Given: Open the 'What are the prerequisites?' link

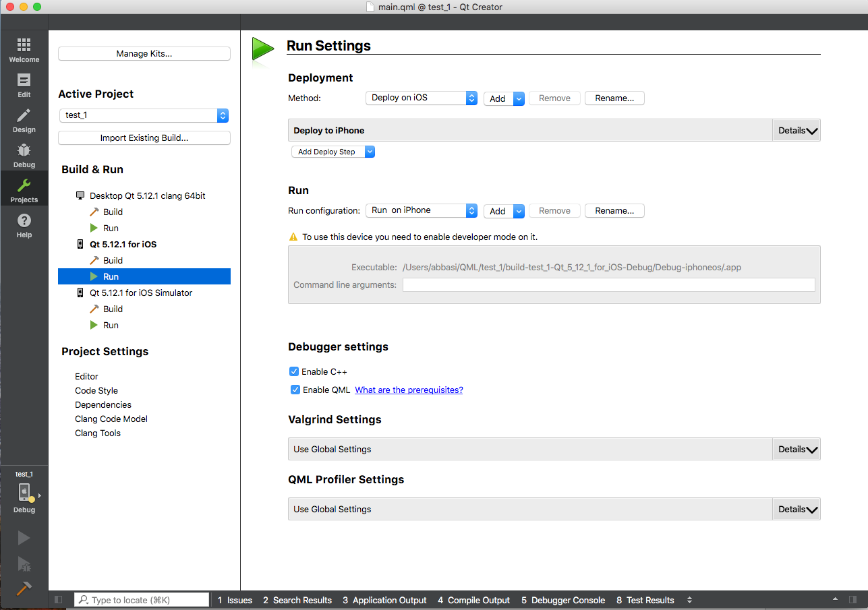Looking at the screenshot, I should [409, 390].
